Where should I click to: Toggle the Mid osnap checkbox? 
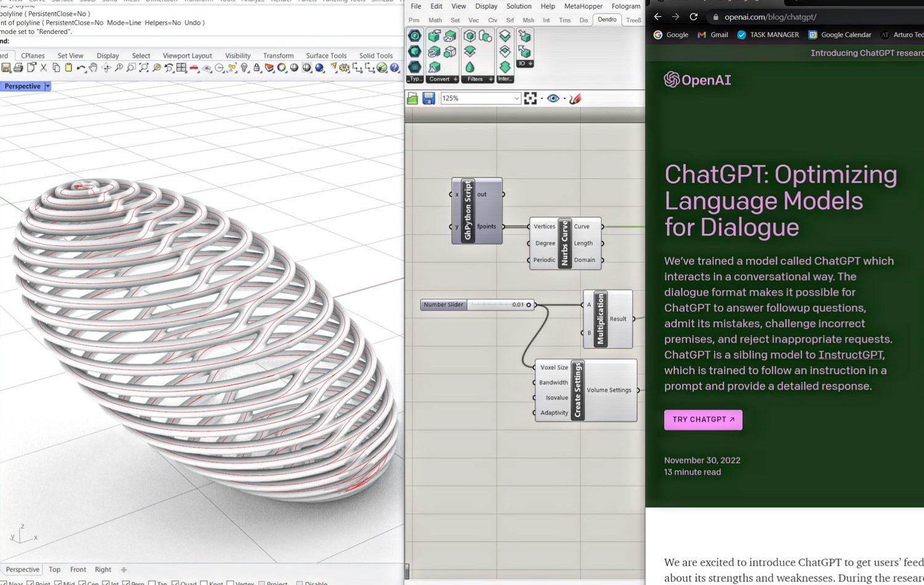pyautogui.click(x=58, y=583)
